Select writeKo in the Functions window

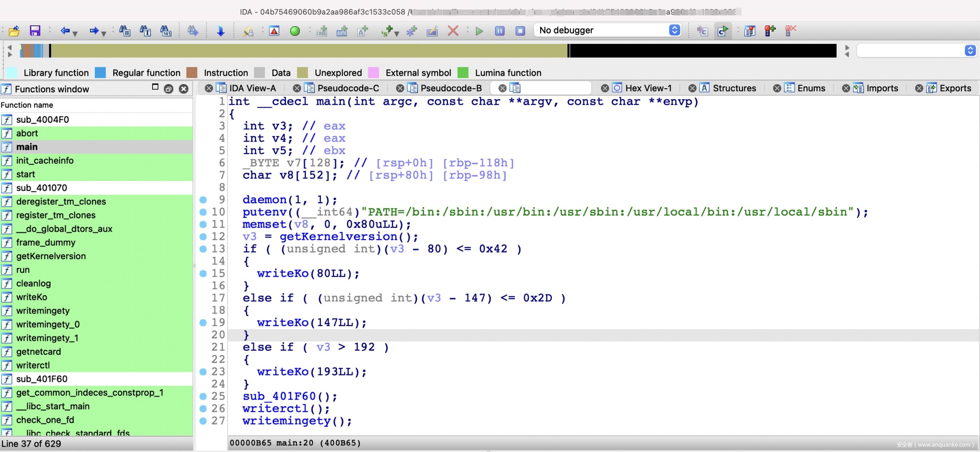click(x=32, y=297)
